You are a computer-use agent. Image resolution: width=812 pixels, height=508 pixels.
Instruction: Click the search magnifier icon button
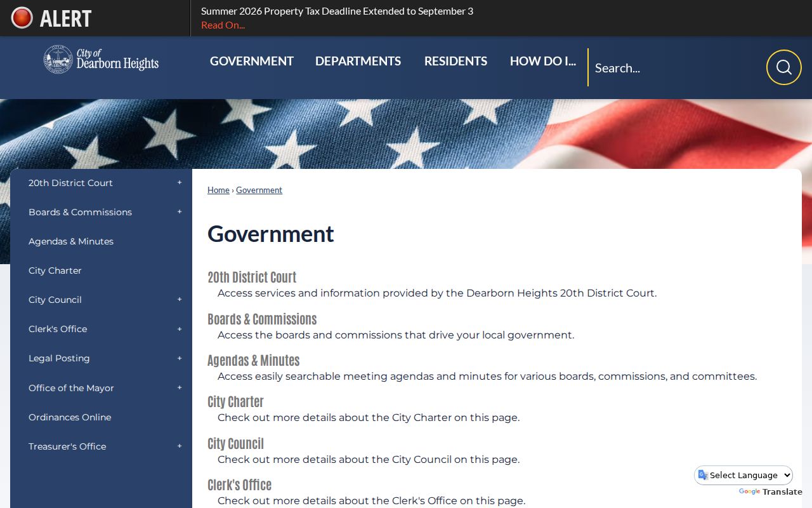pos(783,67)
